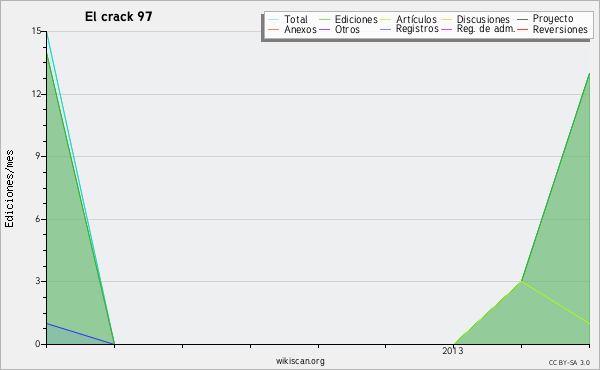Click the Registros legend label
The width and height of the screenshot is (600, 370).
click(417, 29)
